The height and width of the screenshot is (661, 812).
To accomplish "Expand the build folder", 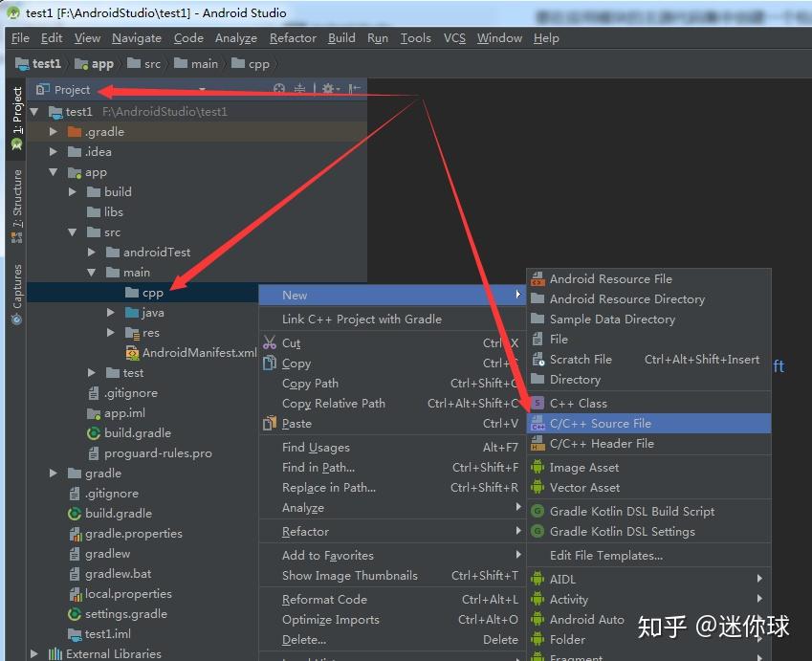I will click(72, 192).
